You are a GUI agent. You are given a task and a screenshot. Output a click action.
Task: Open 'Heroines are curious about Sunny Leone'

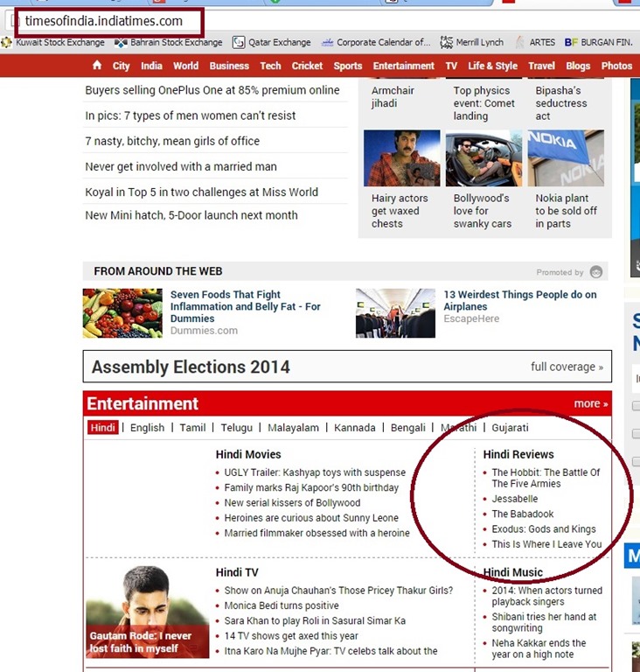click(x=311, y=518)
